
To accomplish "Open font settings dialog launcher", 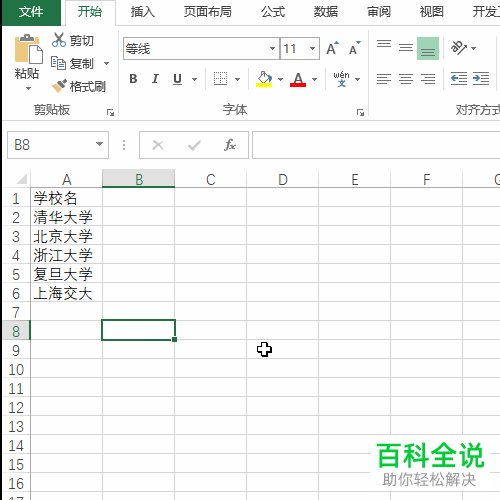I will coord(360,113).
